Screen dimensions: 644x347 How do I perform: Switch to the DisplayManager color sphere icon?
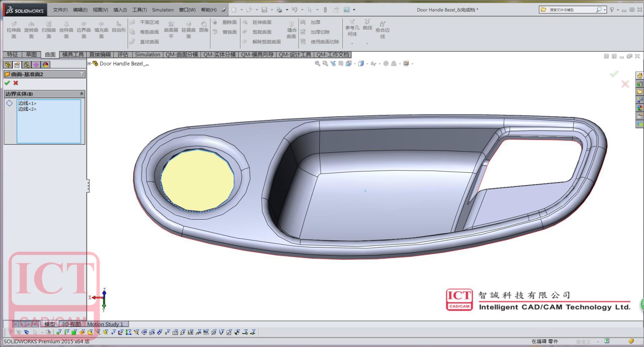(x=45, y=65)
